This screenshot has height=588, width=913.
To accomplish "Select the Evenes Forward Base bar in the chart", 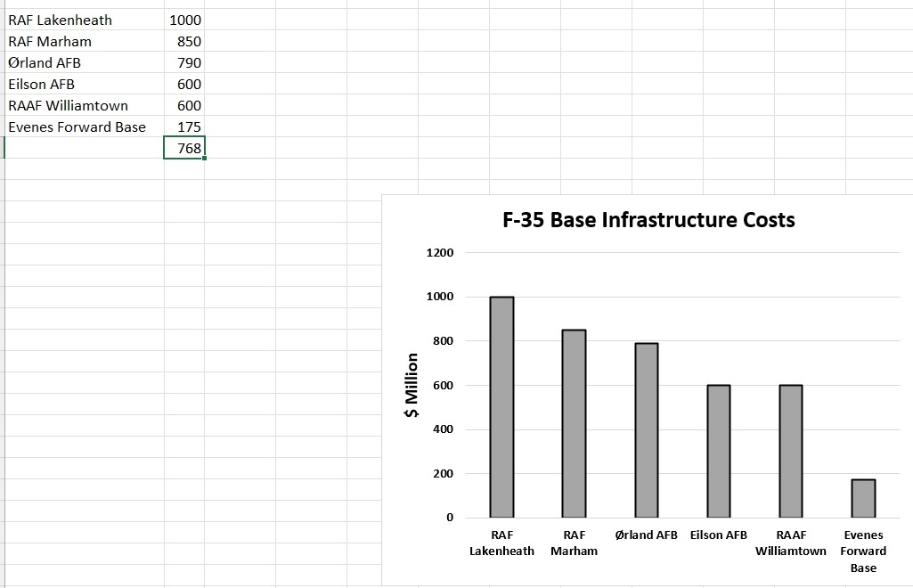I will point(863,498).
